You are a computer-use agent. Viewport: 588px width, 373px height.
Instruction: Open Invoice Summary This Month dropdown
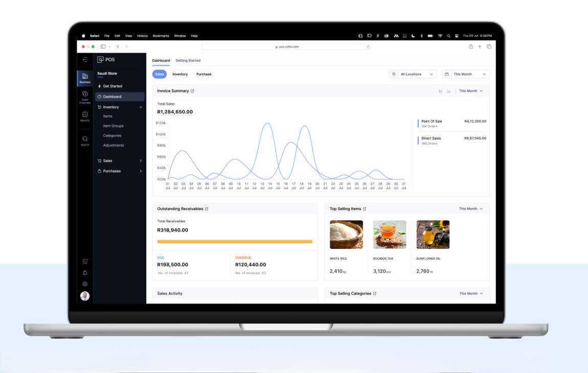[x=471, y=91]
